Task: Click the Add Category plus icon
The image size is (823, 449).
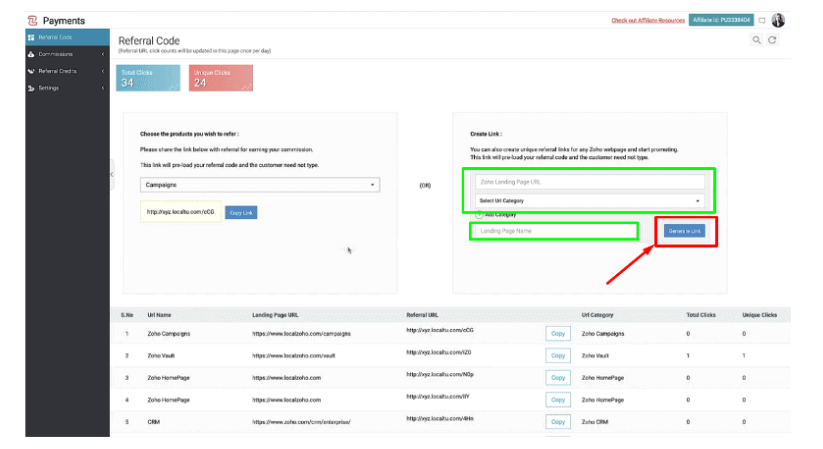Action: [479, 215]
